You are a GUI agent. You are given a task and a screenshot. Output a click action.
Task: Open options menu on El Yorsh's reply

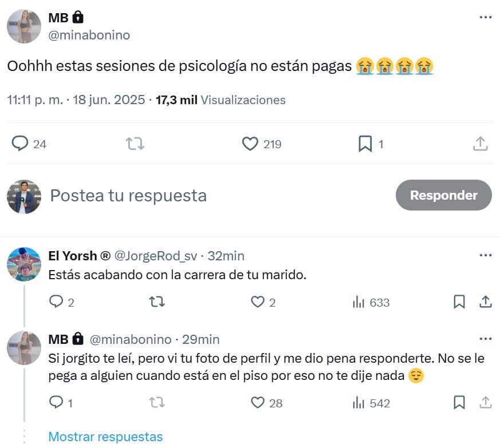tap(485, 255)
